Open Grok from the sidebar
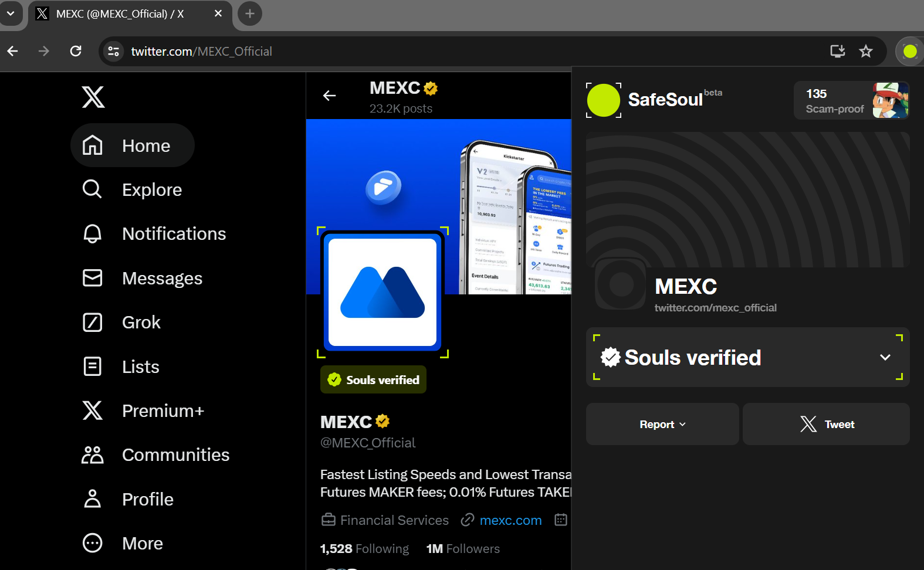 click(121, 322)
